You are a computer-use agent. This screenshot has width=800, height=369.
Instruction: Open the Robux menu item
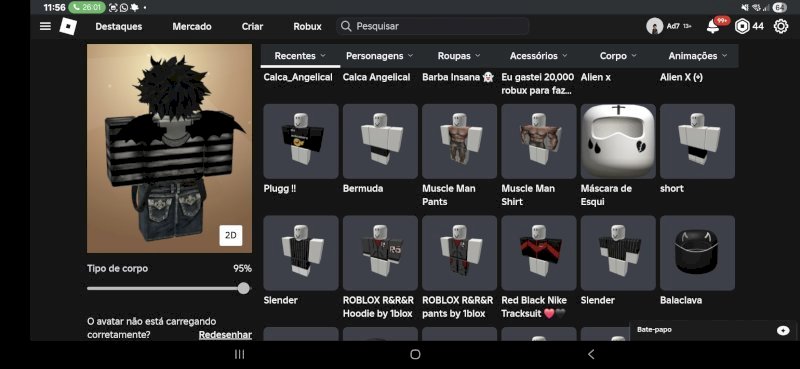[x=307, y=27]
